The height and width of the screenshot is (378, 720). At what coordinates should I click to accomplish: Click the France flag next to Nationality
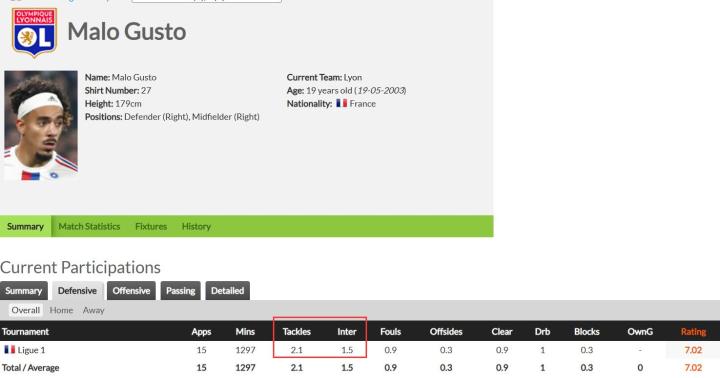[x=341, y=103]
